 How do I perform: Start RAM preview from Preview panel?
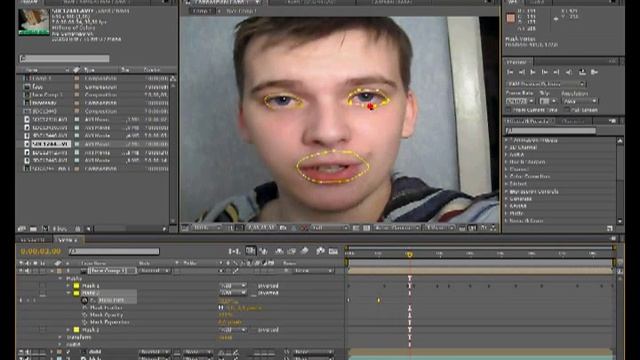[x=594, y=72]
